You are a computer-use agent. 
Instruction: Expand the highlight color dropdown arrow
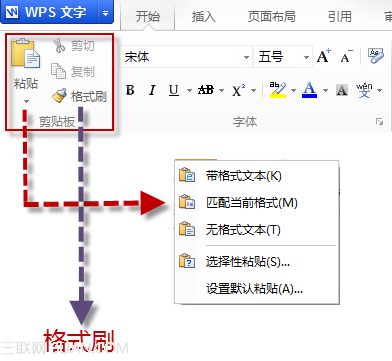(293, 90)
